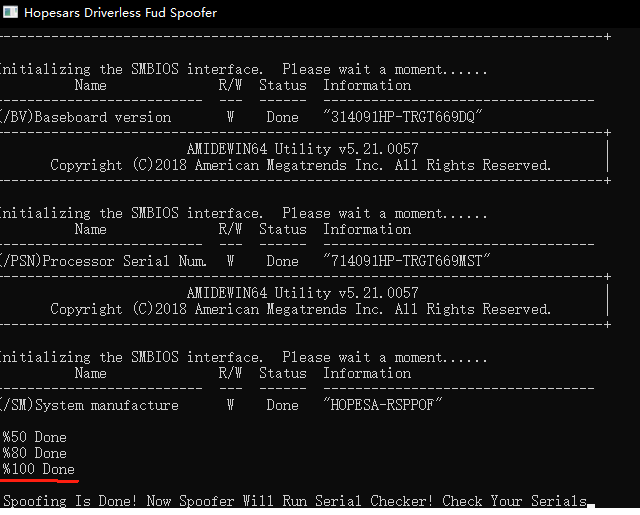Click the manufacturer value HOPESA-RSPPOF

[383, 405]
